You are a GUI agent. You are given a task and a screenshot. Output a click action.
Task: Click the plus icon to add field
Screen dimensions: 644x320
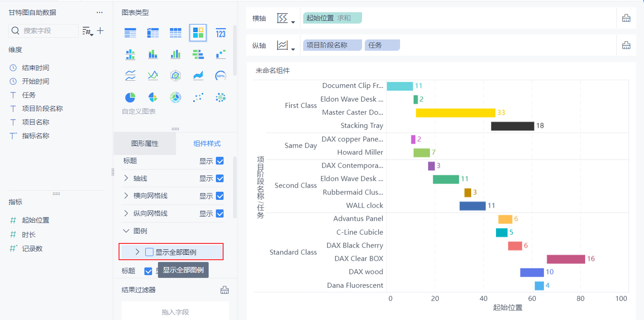tap(100, 31)
